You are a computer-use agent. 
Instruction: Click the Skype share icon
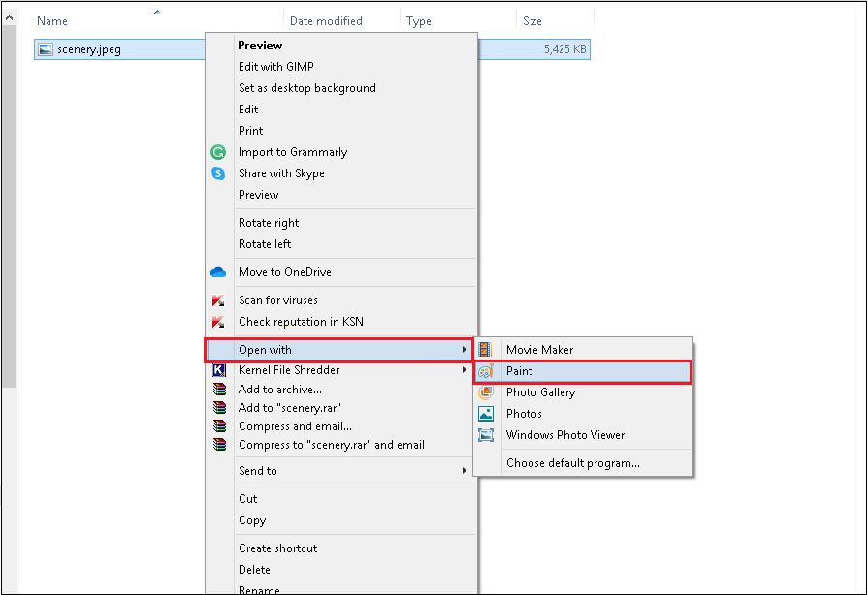point(218,173)
